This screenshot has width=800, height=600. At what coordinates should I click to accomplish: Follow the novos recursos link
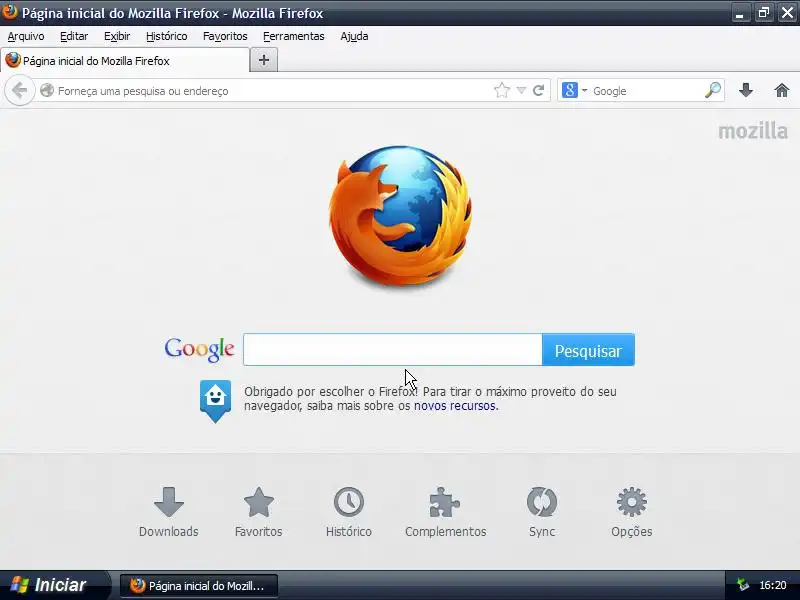pyautogui.click(x=456, y=406)
